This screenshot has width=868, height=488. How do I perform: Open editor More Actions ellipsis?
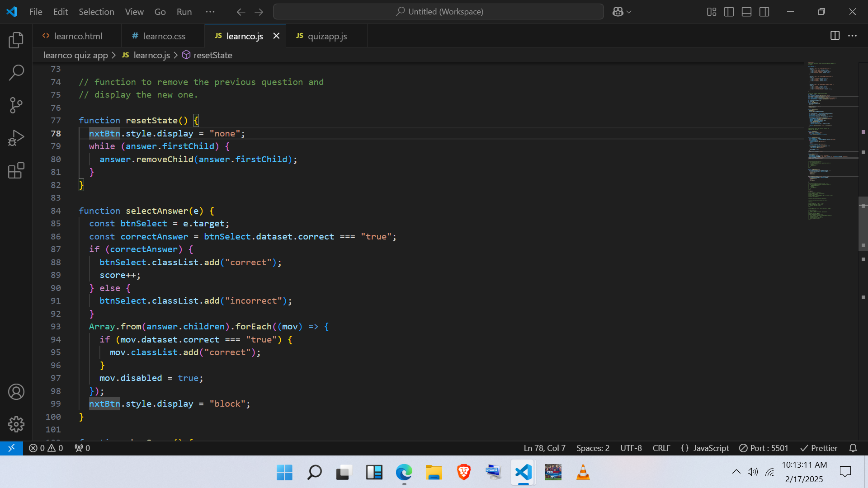point(852,36)
